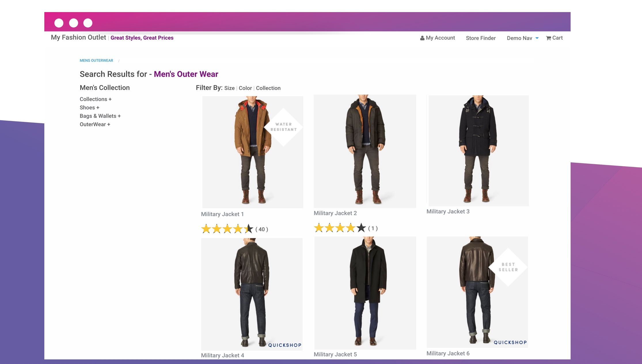The image size is (642, 364).
Task: Click the Men's Collection sidebar heading
Action: (x=105, y=88)
